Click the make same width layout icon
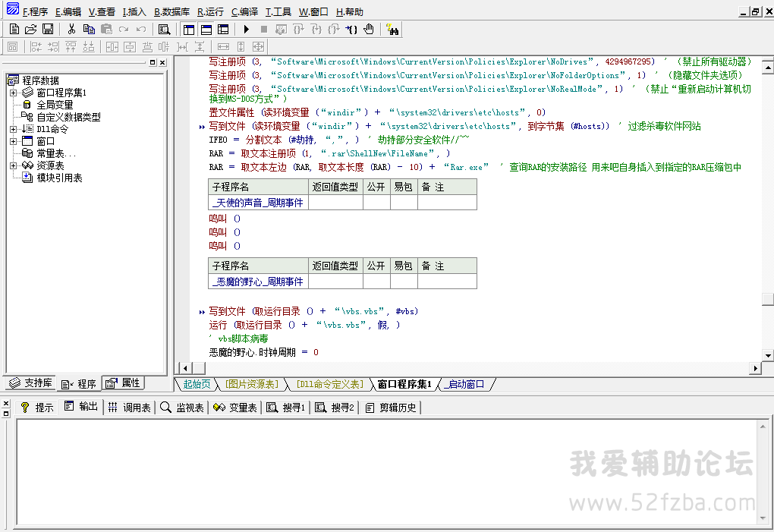Viewport: 774px width, 532px height. point(223,47)
